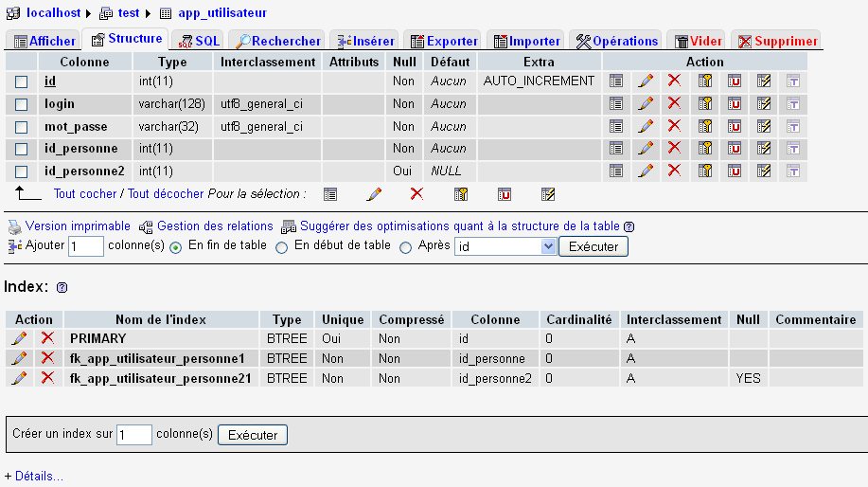Go to the Insérer tab
Screen dimensions: 868x487
pos(365,41)
